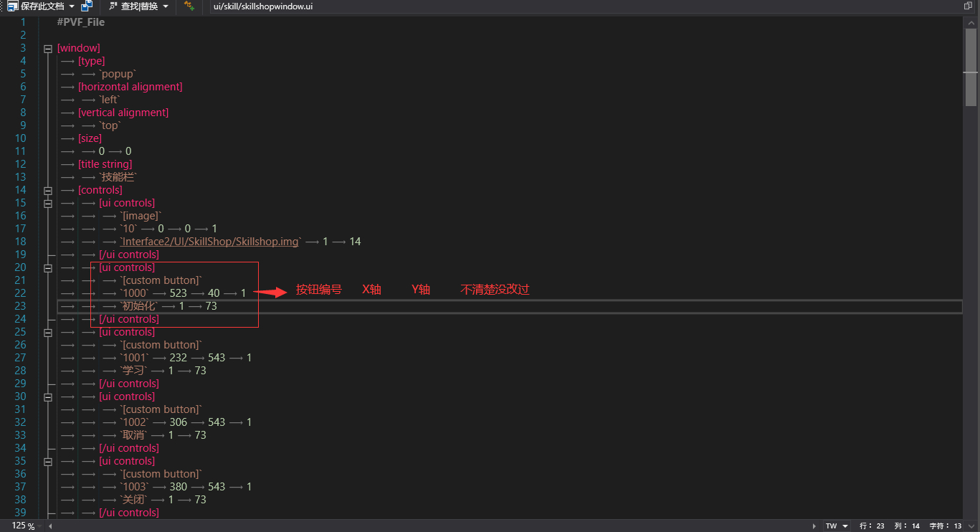Click line number 23 in the gutter
Viewport: 980px width, 532px height.
pyautogui.click(x=19, y=306)
